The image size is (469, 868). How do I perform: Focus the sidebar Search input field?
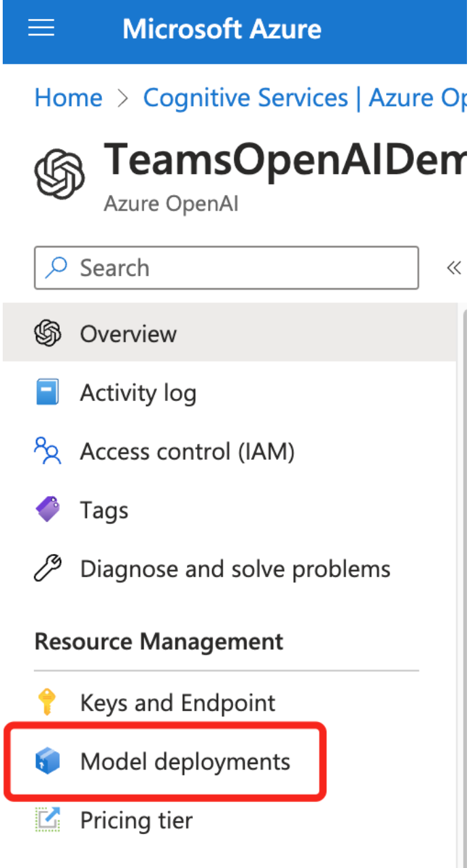(x=238, y=268)
